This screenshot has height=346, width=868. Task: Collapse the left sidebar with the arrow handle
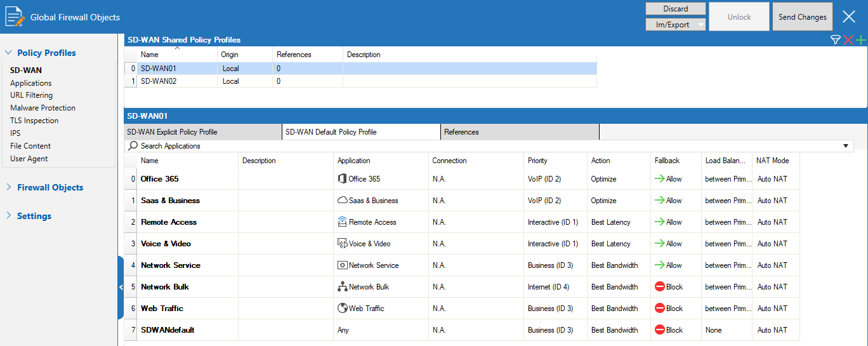[121, 288]
